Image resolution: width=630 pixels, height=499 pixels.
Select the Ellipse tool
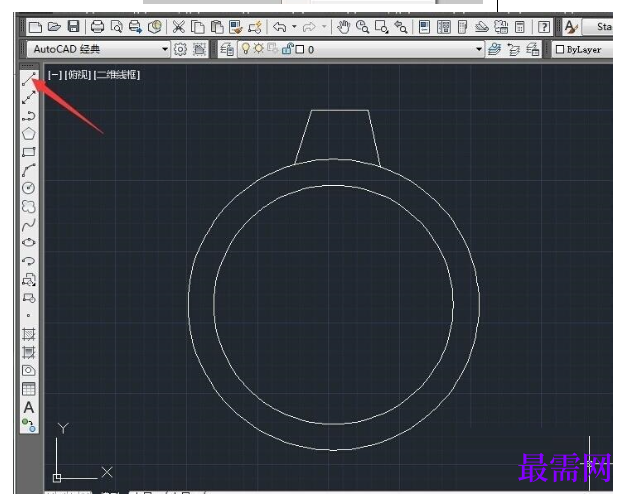click(x=29, y=242)
